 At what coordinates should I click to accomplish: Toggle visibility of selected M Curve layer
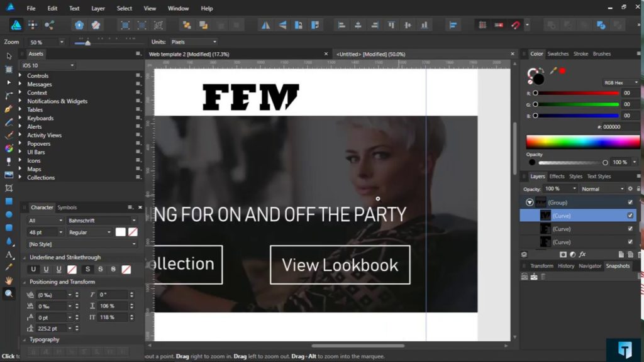click(x=630, y=216)
